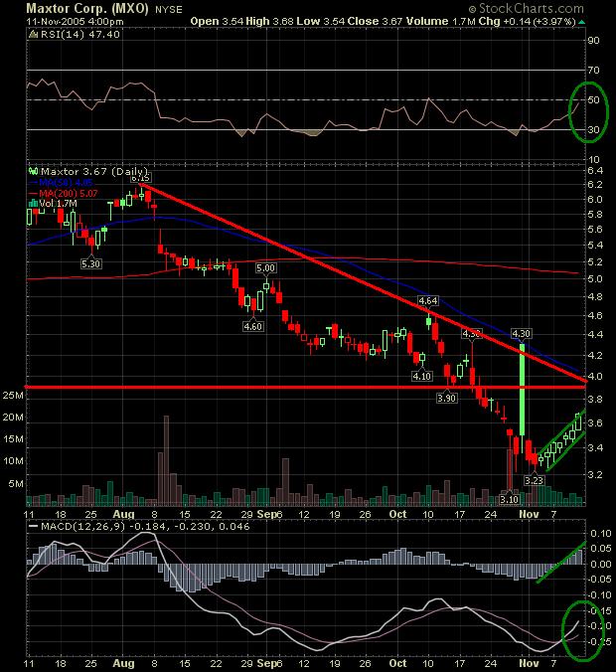Click the 0.00 tick on the MACD axis
616x672 pixels.
(601, 564)
